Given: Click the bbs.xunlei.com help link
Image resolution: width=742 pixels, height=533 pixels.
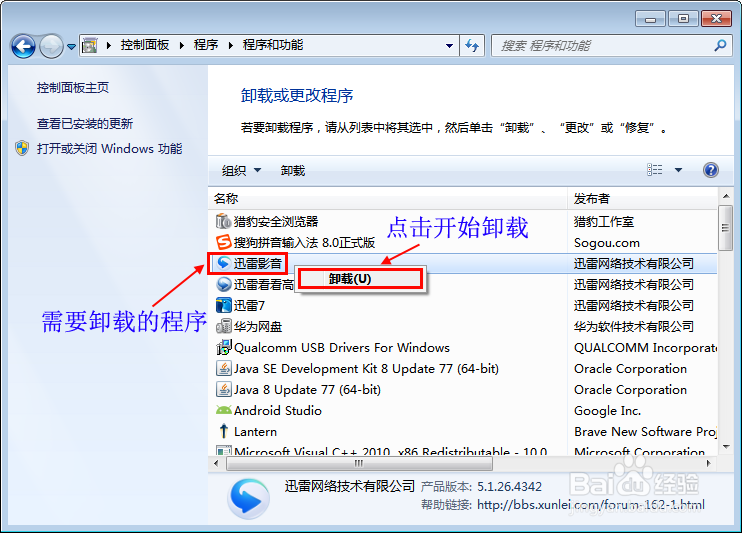Looking at the screenshot, I should (x=591, y=505).
